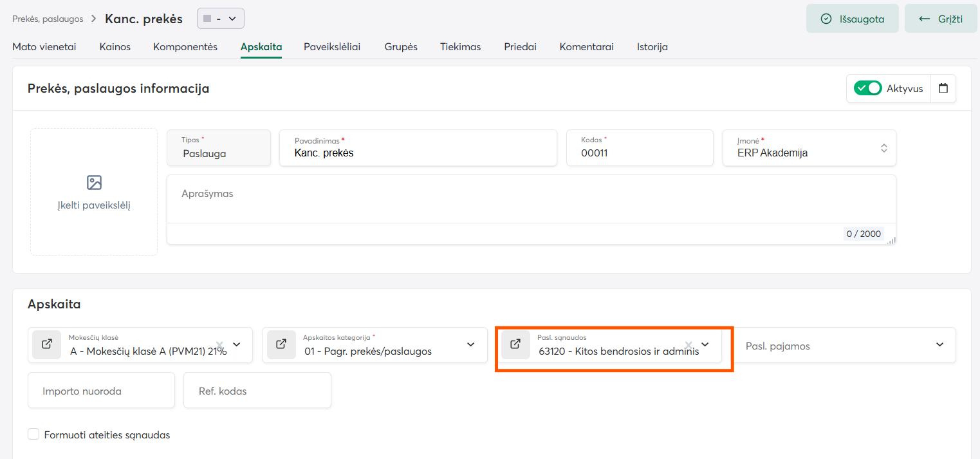Select the Paveikslėliai tab
This screenshot has width=980, height=459.
click(x=332, y=47)
